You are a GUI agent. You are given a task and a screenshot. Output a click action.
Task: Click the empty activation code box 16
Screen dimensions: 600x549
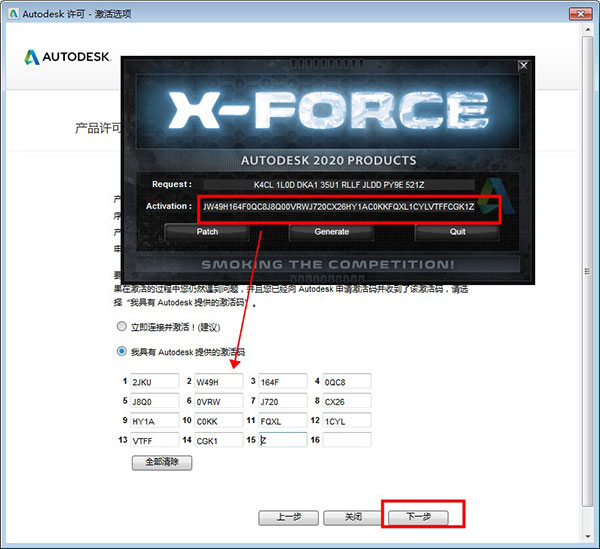click(x=347, y=439)
